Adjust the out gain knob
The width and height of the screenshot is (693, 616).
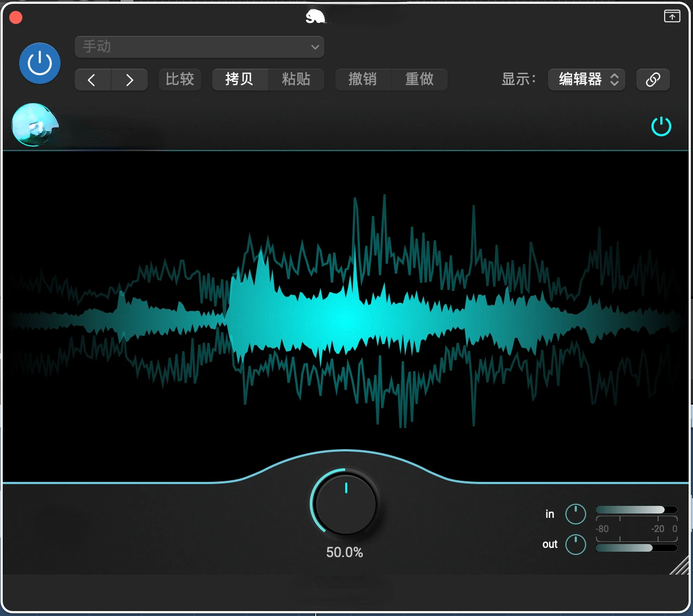point(576,544)
